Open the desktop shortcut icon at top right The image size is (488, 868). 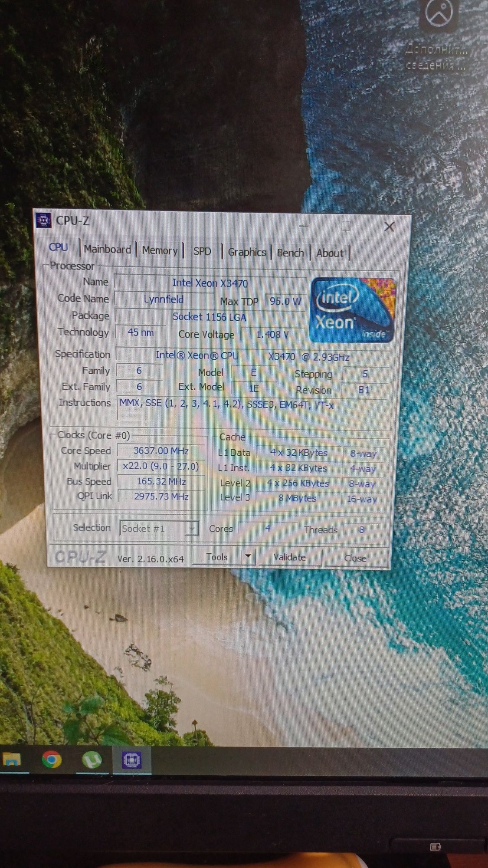coord(439,13)
